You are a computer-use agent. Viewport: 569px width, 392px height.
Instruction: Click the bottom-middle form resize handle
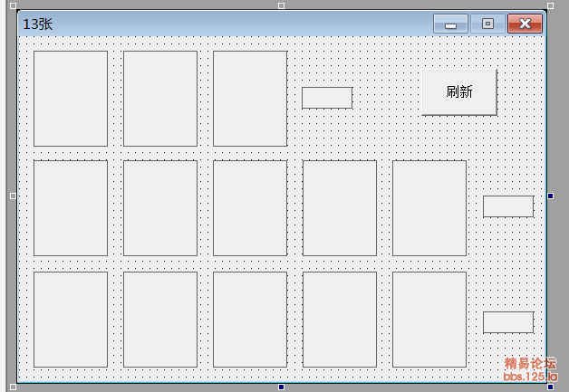point(281,387)
